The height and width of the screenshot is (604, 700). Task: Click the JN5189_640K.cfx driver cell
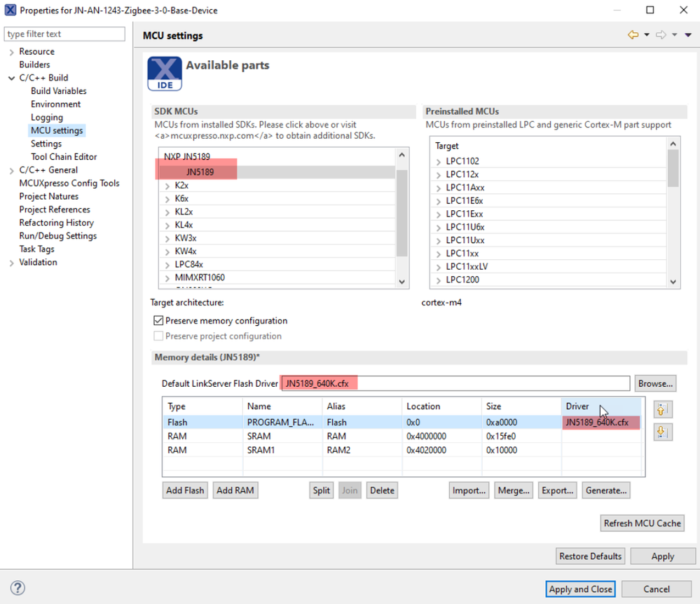pos(601,422)
